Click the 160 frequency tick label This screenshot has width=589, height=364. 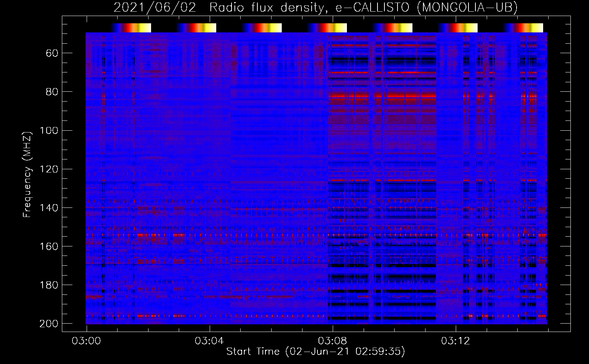[x=49, y=246]
